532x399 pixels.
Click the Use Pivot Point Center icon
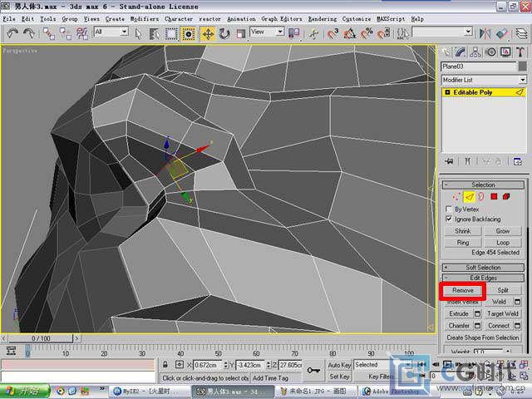[293, 33]
